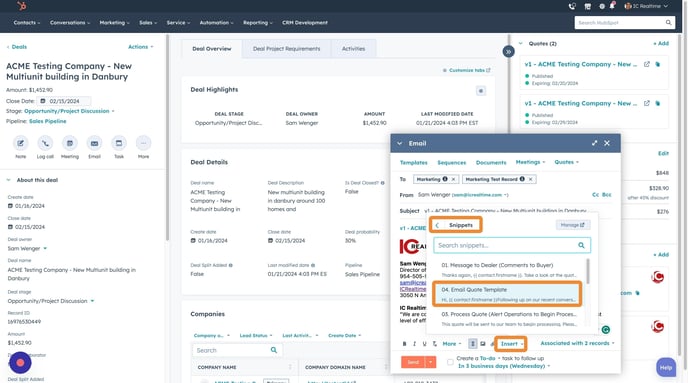
Task: Open Associated with 2 records dropdown
Action: click(577, 343)
